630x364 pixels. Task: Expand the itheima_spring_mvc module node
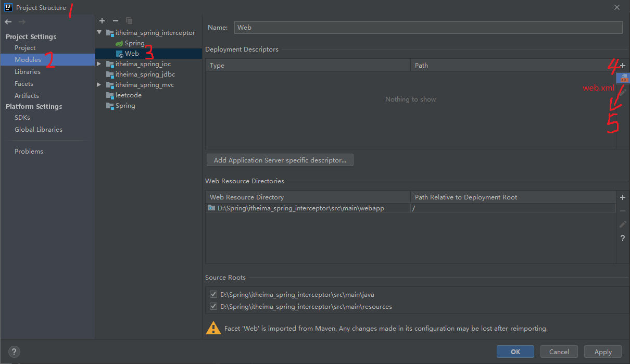99,85
